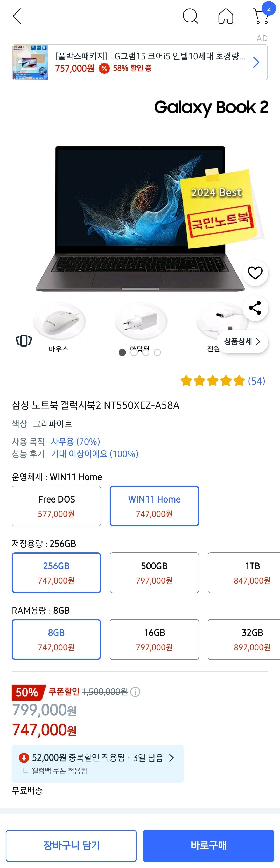Select the Free DOS operating system option
The image size is (280, 868).
coord(56,506)
